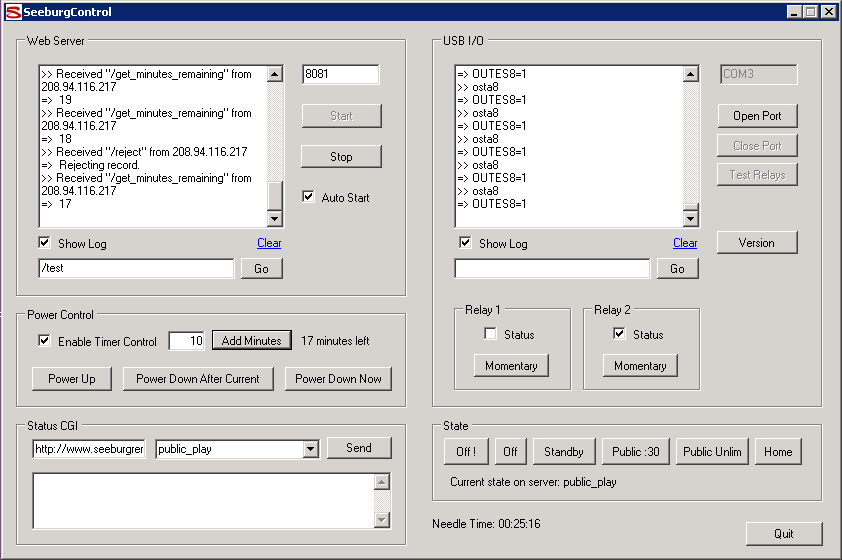Click the /test command field
842x560 pixels.
tap(136, 268)
